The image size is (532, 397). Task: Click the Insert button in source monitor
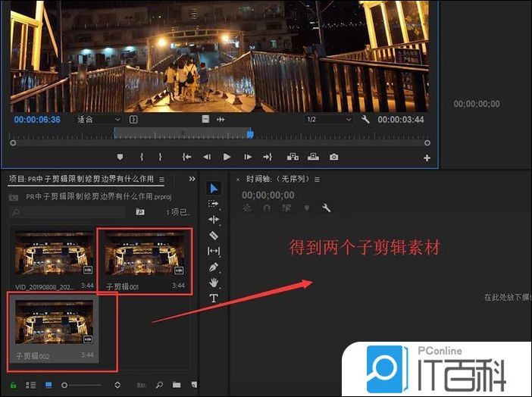coord(292,157)
